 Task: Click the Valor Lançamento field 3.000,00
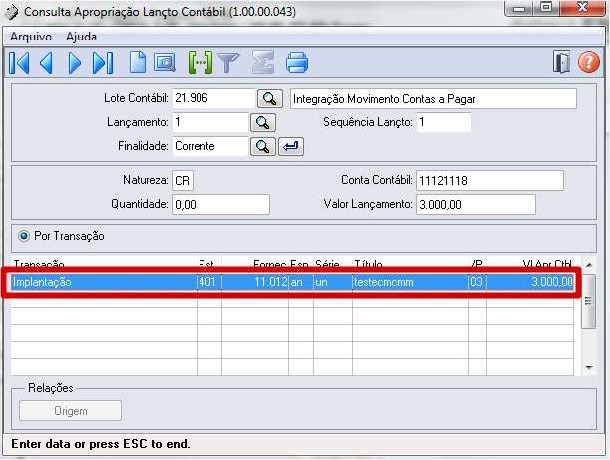[476, 204]
